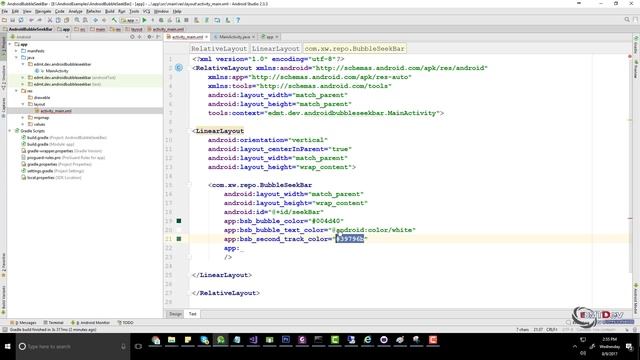Click the Redo arrow in toolbar

[x=40, y=20]
